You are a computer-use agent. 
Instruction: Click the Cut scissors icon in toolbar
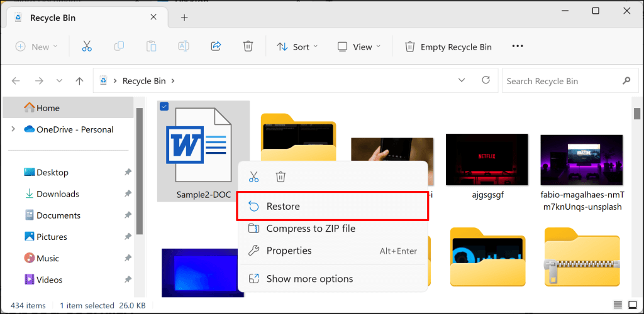point(87,46)
